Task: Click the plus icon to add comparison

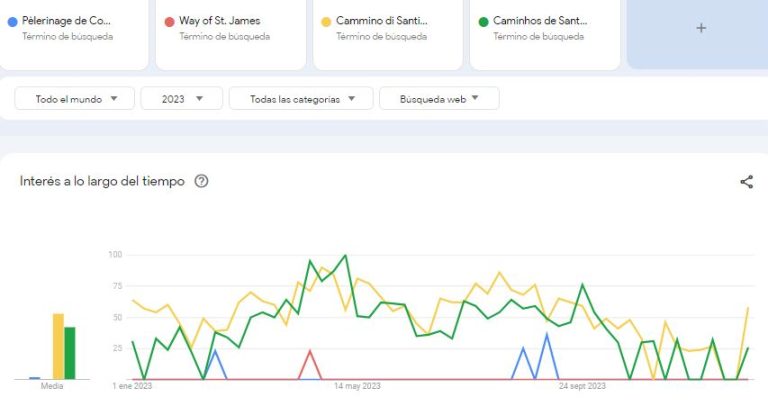Action: pyautogui.click(x=701, y=28)
